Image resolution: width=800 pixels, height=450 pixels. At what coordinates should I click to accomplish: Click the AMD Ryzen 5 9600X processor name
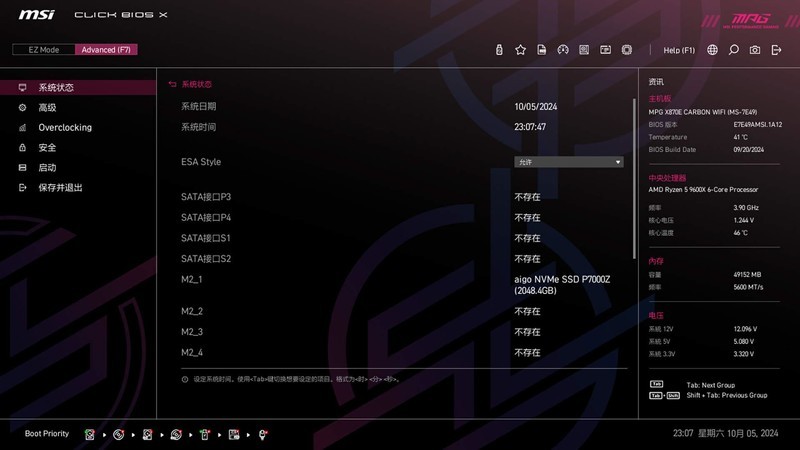tap(703, 189)
